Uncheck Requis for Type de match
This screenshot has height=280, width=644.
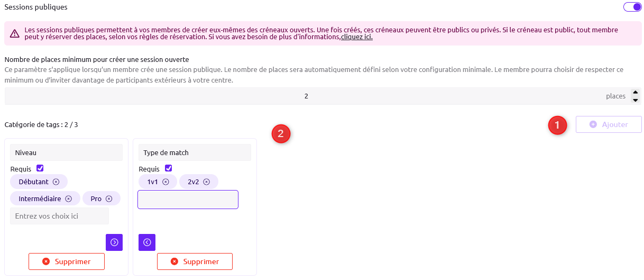168,168
